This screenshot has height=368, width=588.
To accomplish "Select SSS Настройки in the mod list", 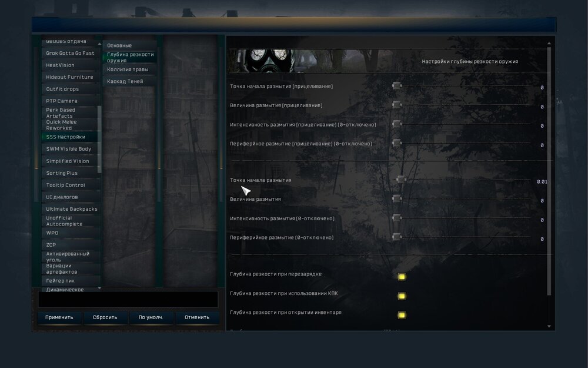I will [x=65, y=137].
